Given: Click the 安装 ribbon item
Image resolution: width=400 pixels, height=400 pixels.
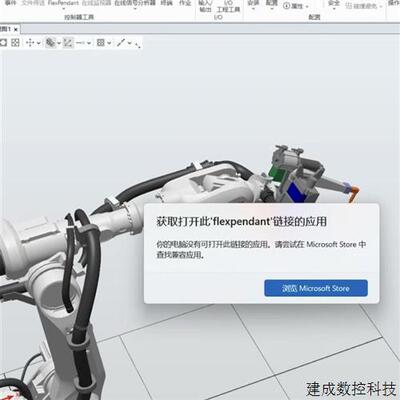Looking at the screenshot, I should click(253, 4).
